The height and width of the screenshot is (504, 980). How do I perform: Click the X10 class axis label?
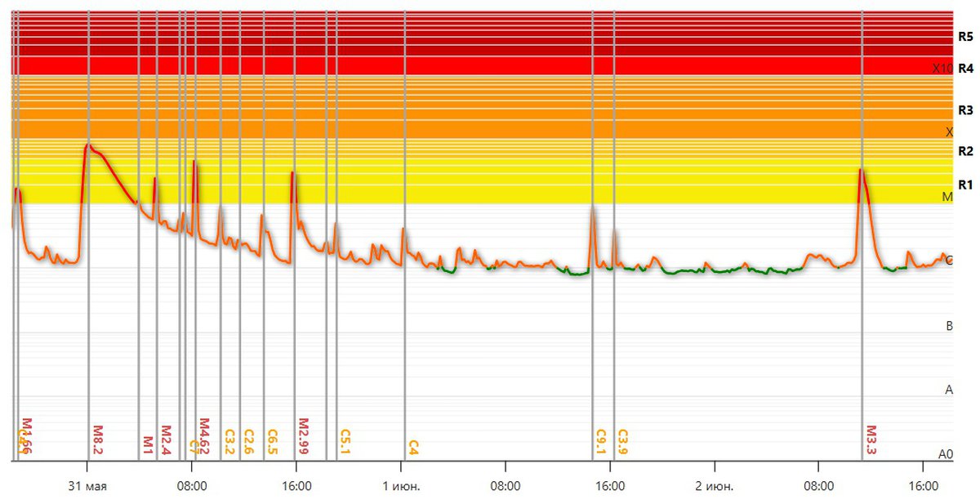[942, 69]
